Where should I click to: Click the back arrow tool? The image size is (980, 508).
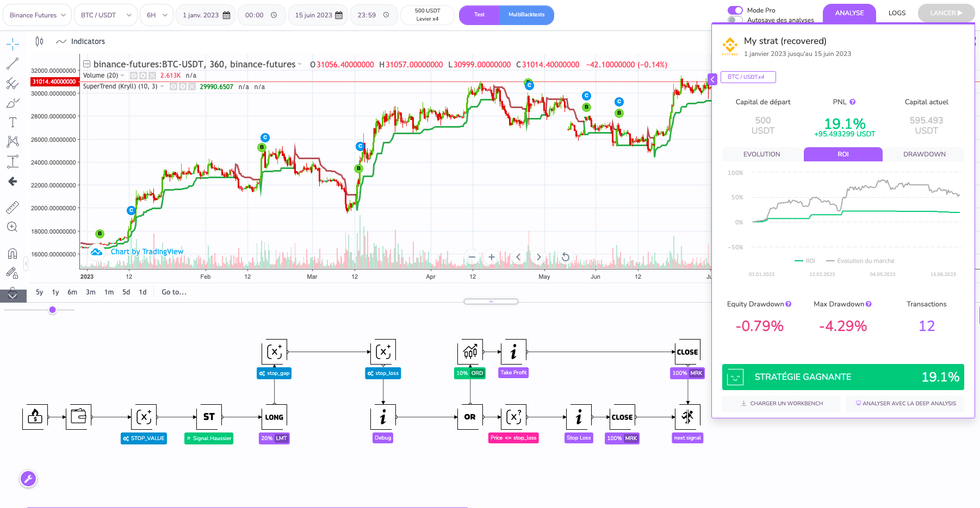(13, 181)
